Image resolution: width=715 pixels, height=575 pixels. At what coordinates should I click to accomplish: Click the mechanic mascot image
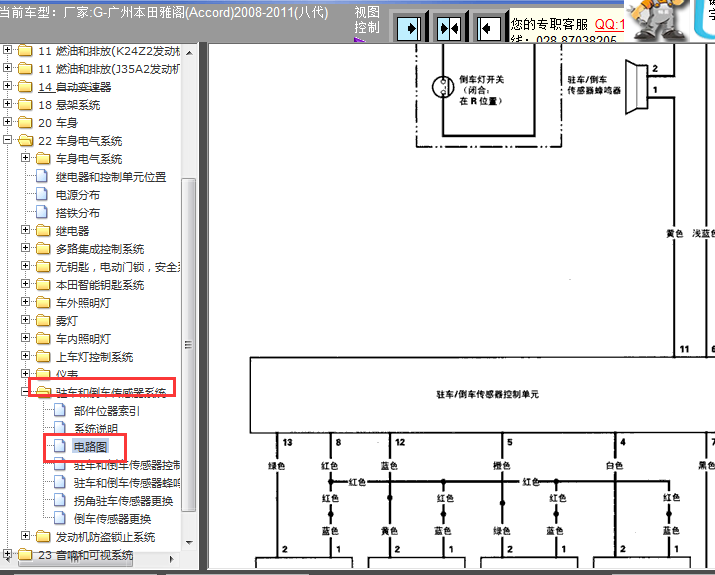(x=658, y=19)
